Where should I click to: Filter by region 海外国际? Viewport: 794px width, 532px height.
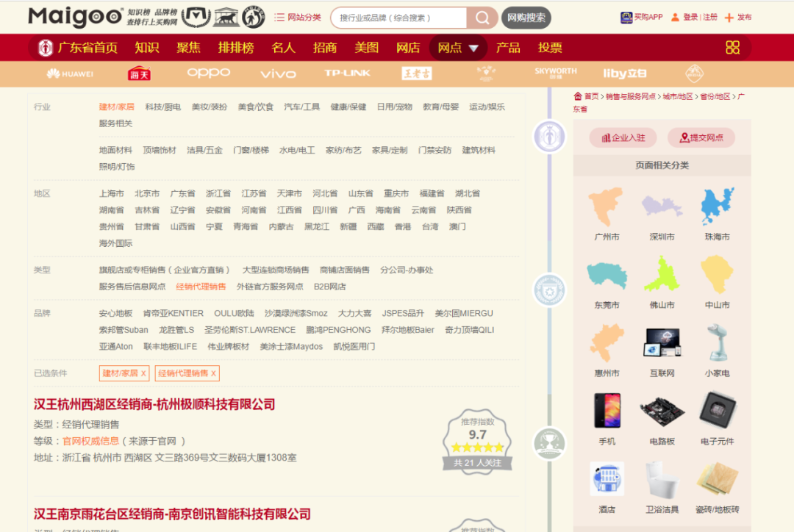tap(115, 243)
